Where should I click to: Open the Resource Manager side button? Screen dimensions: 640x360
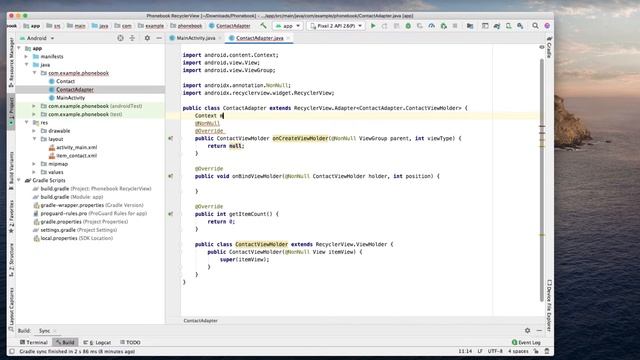point(11,62)
